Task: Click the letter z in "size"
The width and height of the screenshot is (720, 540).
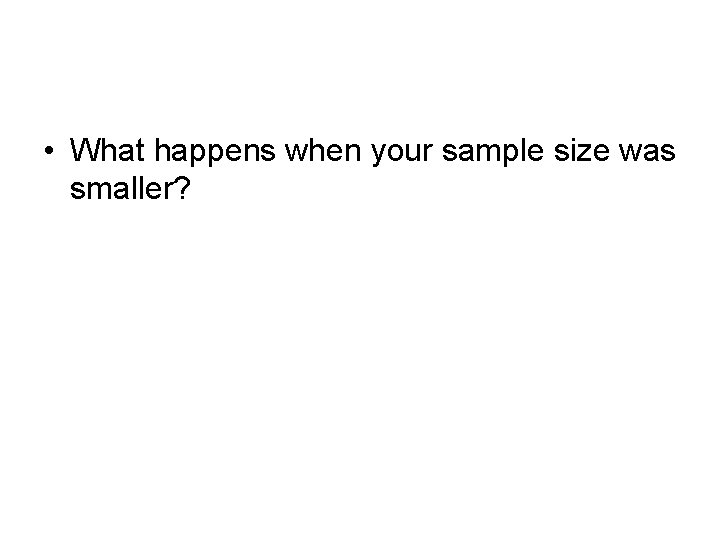Action: tap(583, 153)
